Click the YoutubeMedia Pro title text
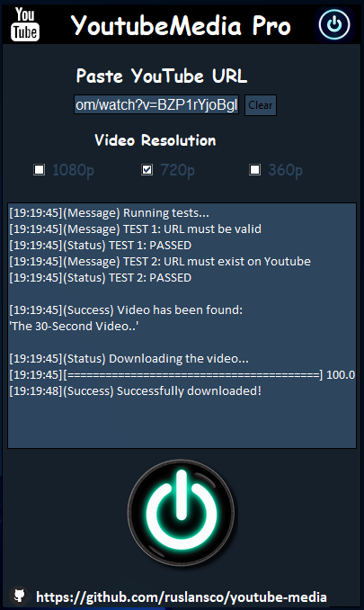364x610 pixels. coord(181,26)
